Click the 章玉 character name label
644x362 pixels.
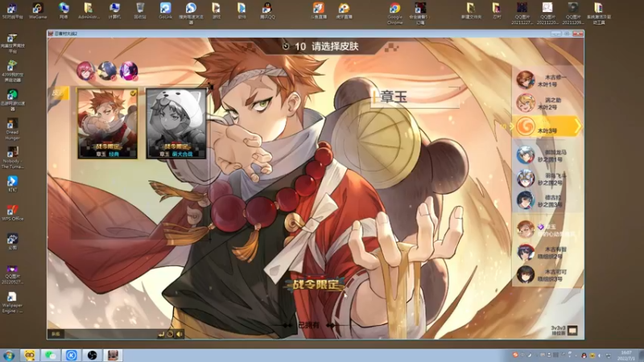(x=394, y=97)
